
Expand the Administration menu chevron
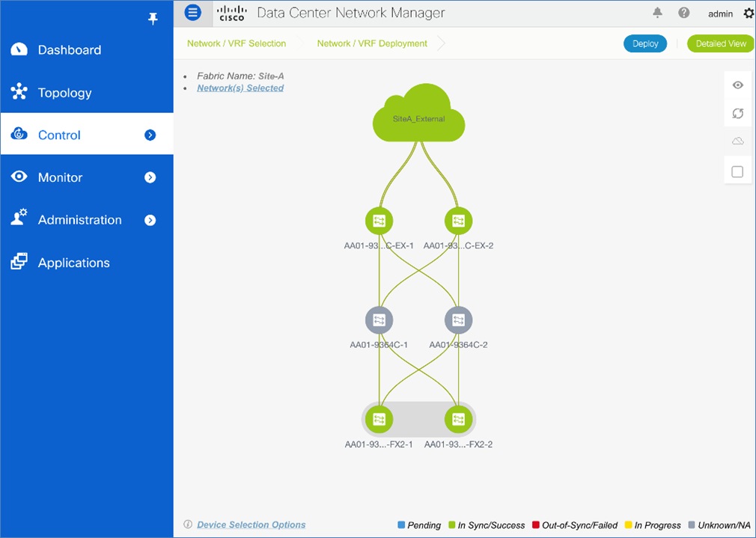[x=150, y=220]
